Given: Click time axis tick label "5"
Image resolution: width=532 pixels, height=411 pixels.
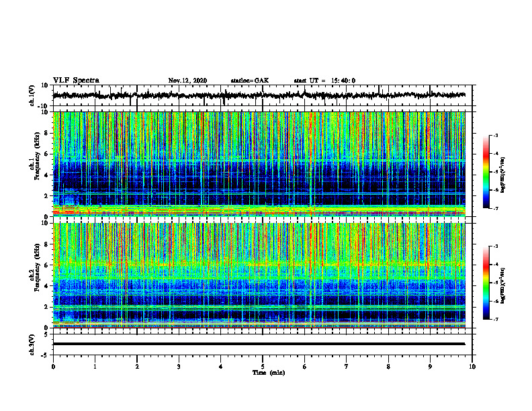Looking at the screenshot, I should coord(263,367).
